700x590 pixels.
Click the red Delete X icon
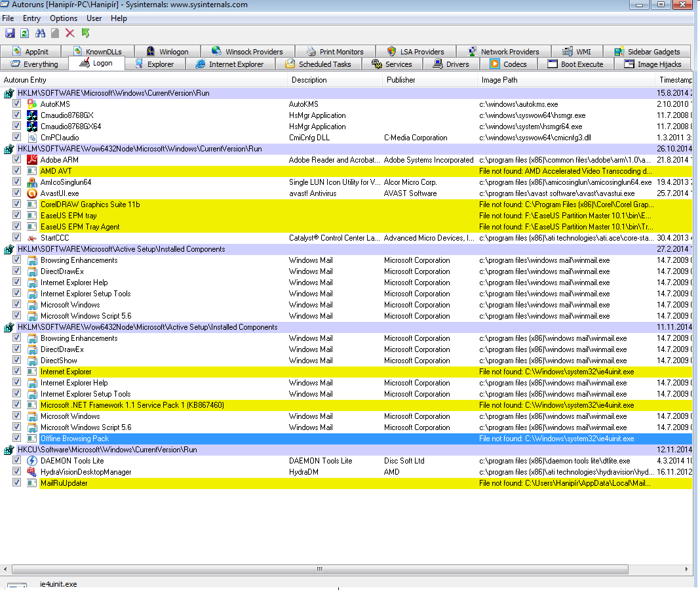[x=70, y=33]
